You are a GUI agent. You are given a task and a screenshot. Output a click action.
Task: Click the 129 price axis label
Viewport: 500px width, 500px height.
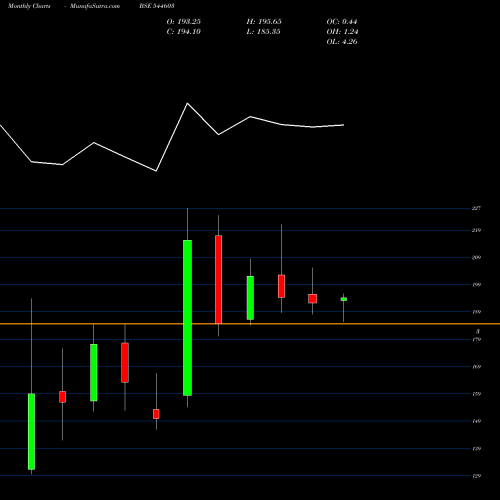476,476
